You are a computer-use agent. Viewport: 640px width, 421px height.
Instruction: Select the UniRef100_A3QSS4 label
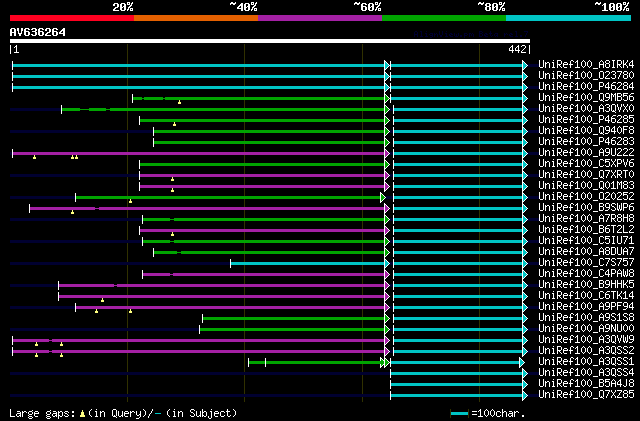click(x=586, y=373)
